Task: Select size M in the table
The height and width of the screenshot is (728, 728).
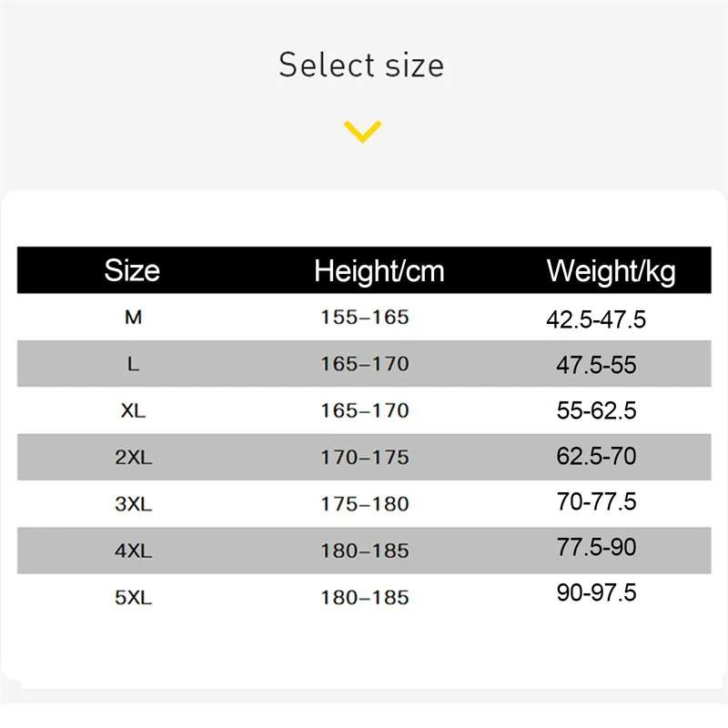Action: click(133, 318)
